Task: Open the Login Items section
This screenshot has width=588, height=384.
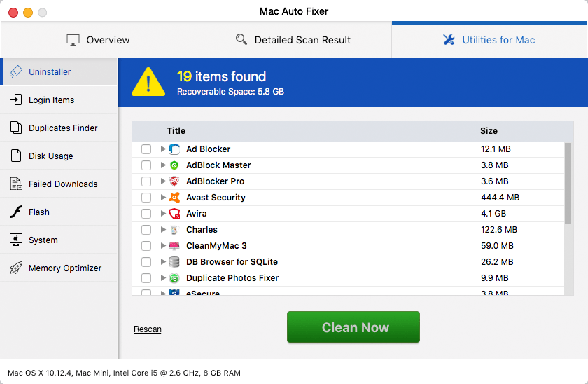Action: (59, 100)
